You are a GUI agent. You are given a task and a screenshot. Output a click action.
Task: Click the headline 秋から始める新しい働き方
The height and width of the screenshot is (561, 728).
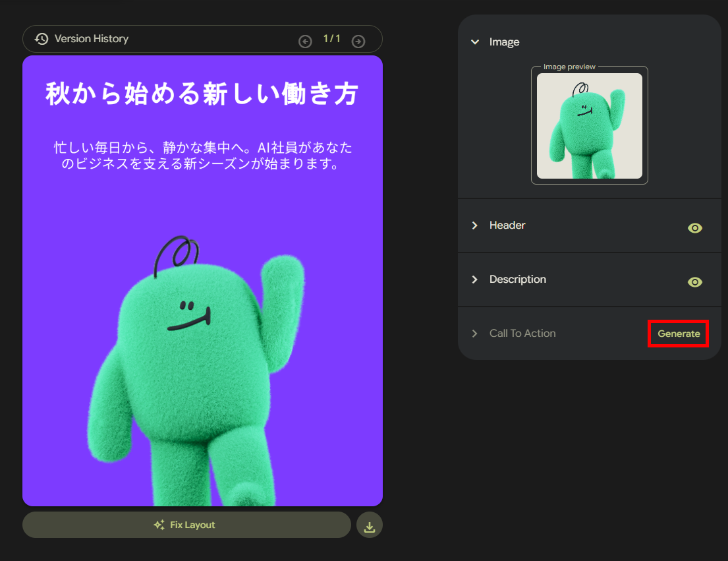pyautogui.click(x=202, y=94)
